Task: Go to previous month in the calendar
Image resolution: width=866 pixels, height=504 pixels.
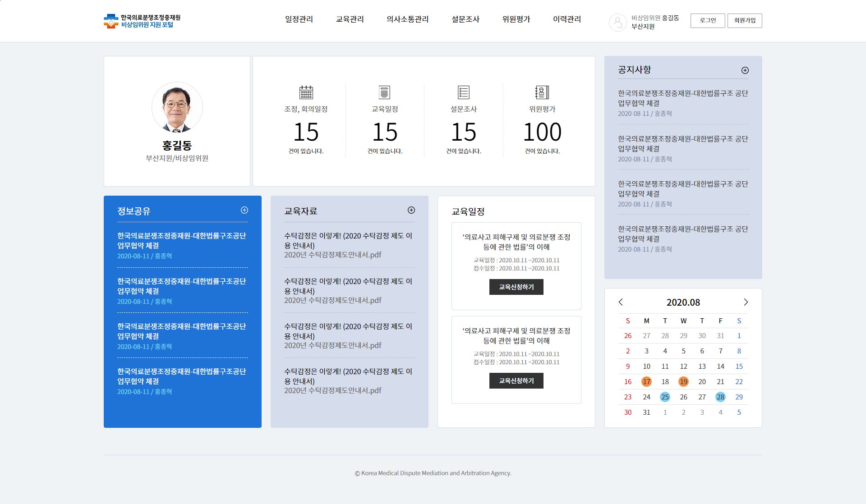Action: coord(621,302)
